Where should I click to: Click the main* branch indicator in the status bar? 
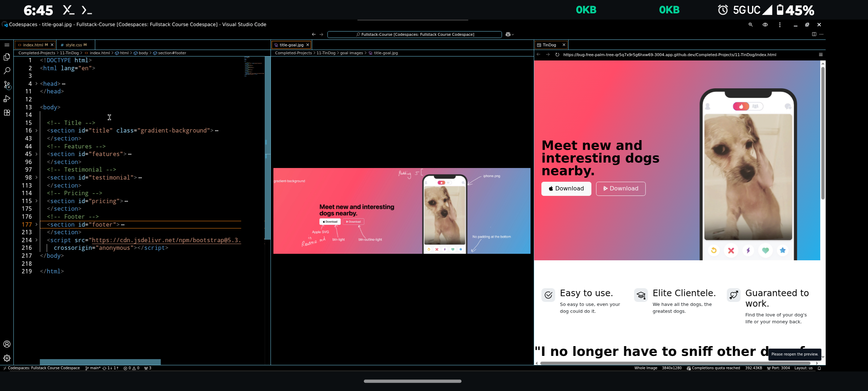click(93, 368)
